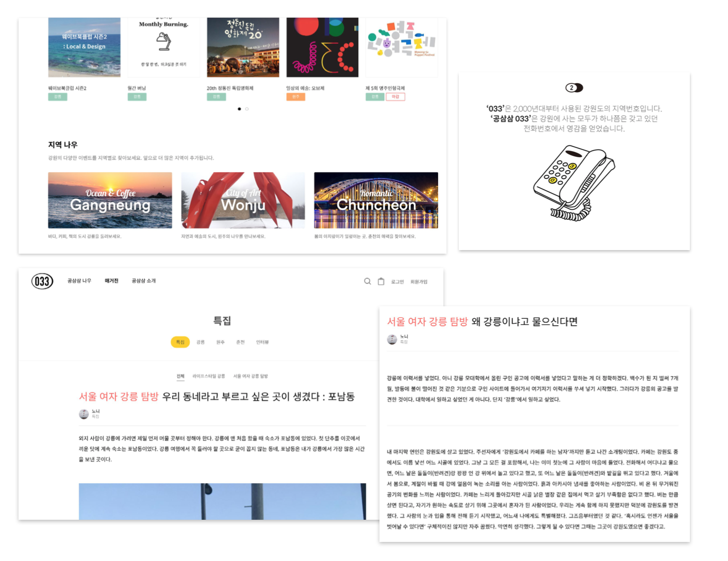Open 매거진 in the navigation bar
Screen dimensions: 728x561
point(111,281)
